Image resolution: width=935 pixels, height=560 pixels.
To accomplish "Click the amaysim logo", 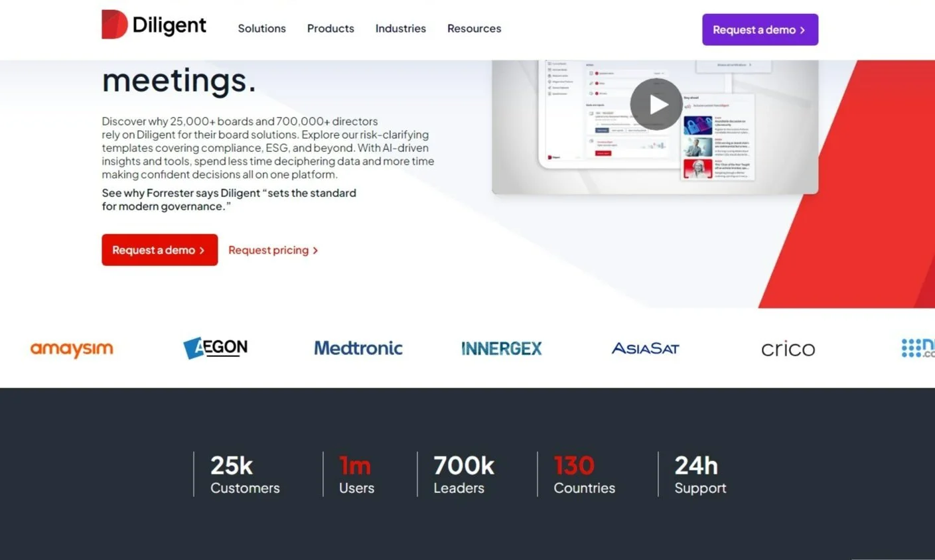I will (x=72, y=349).
